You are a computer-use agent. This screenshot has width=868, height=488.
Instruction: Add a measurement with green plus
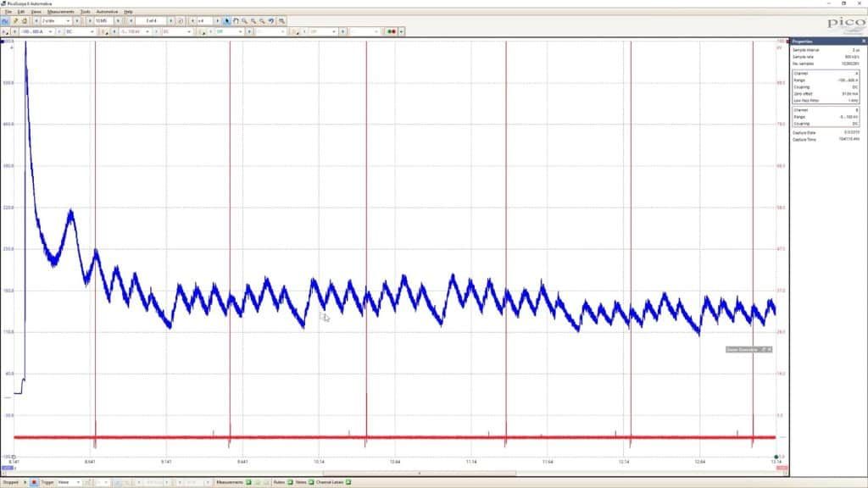248,482
